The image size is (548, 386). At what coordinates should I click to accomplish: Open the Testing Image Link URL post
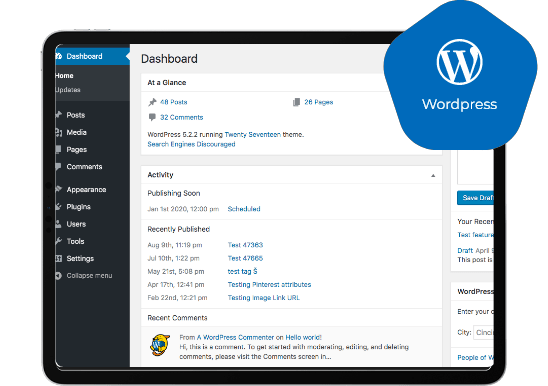[264, 298]
